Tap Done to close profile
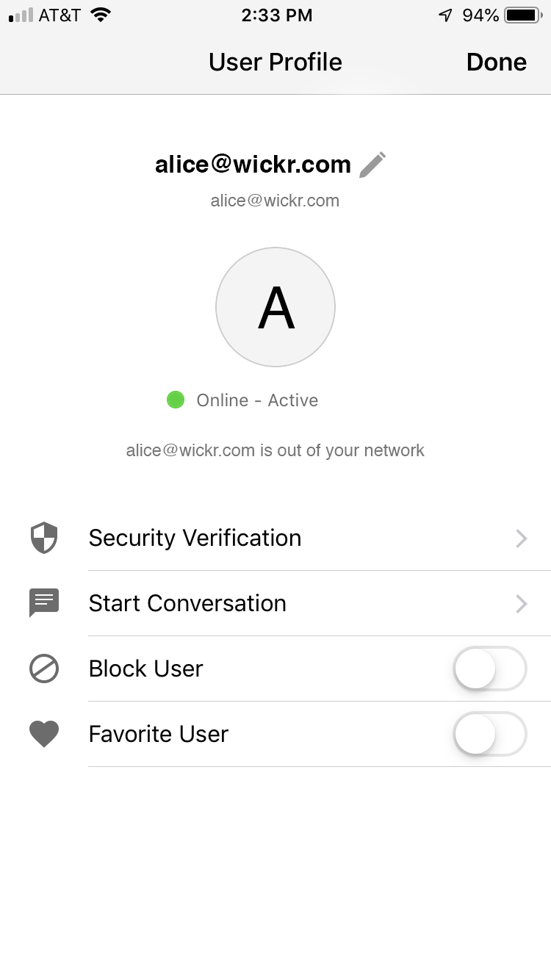551x980 pixels. (x=497, y=62)
